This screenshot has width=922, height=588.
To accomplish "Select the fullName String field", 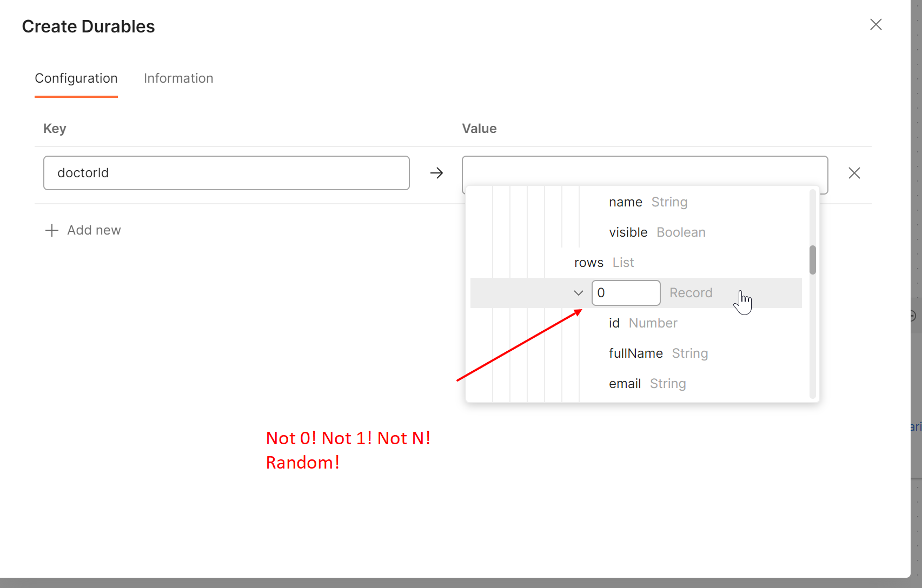I will coord(658,353).
